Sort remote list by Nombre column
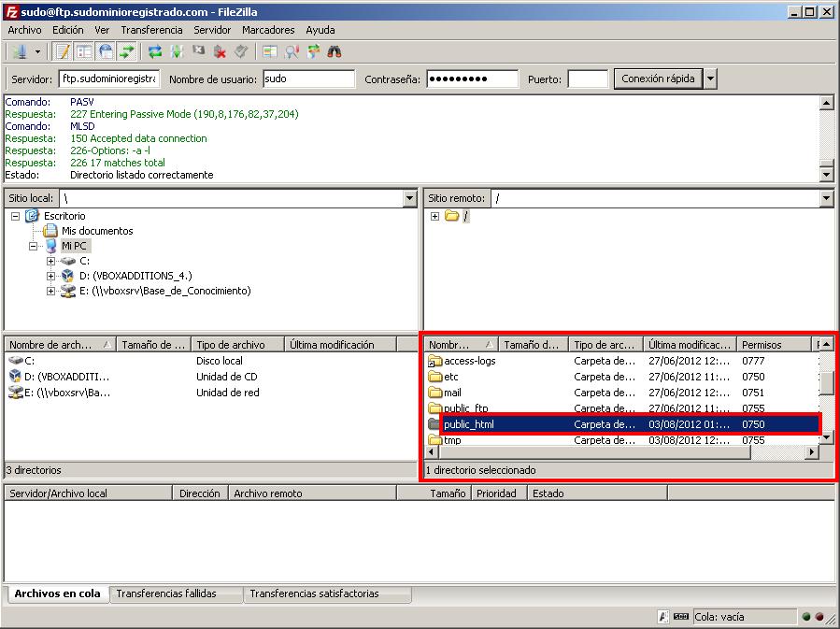Screen dimensions: 840x629 click(462, 345)
